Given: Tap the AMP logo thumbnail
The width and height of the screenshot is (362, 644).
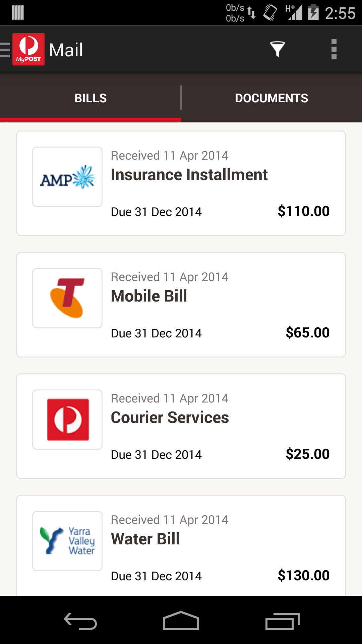Looking at the screenshot, I should coord(67,177).
